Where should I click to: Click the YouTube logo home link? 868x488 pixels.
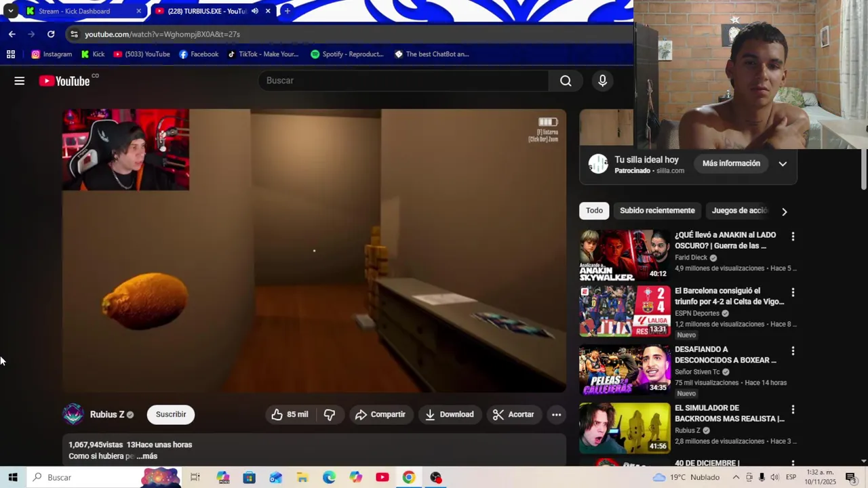tap(64, 81)
